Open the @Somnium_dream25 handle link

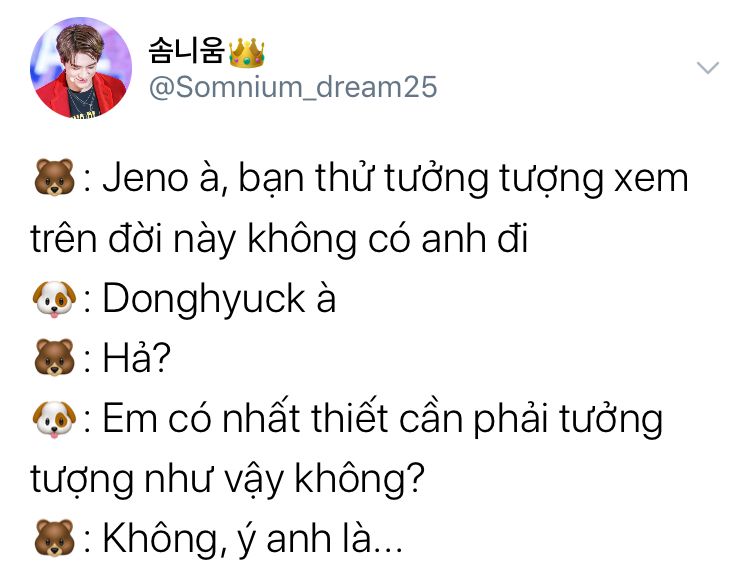click(x=293, y=87)
